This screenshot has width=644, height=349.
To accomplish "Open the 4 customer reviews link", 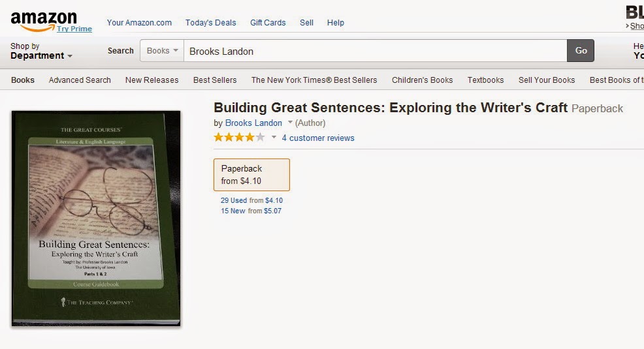I will point(318,138).
